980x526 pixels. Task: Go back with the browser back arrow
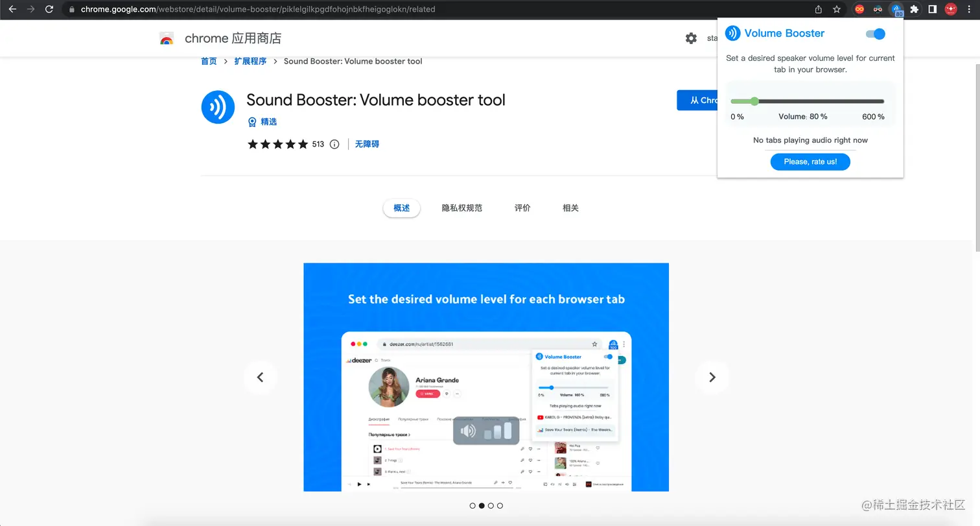(x=12, y=10)
